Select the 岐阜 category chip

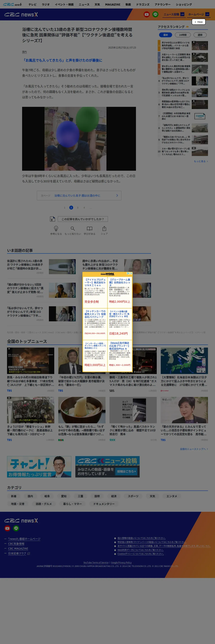47,496
